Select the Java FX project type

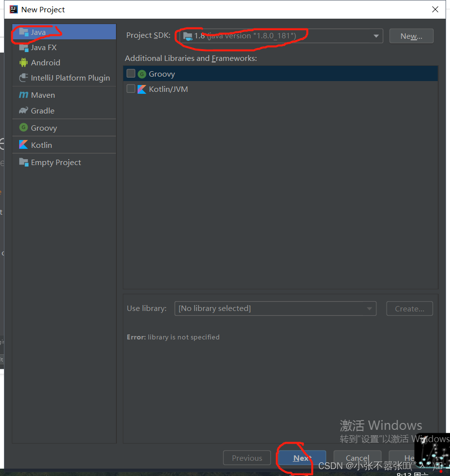click(64, 47)
